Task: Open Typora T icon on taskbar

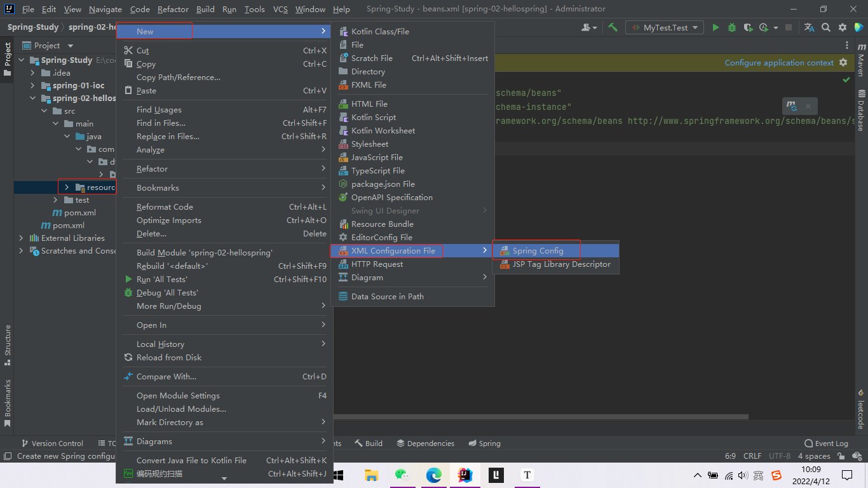Action: click(527, 475)
